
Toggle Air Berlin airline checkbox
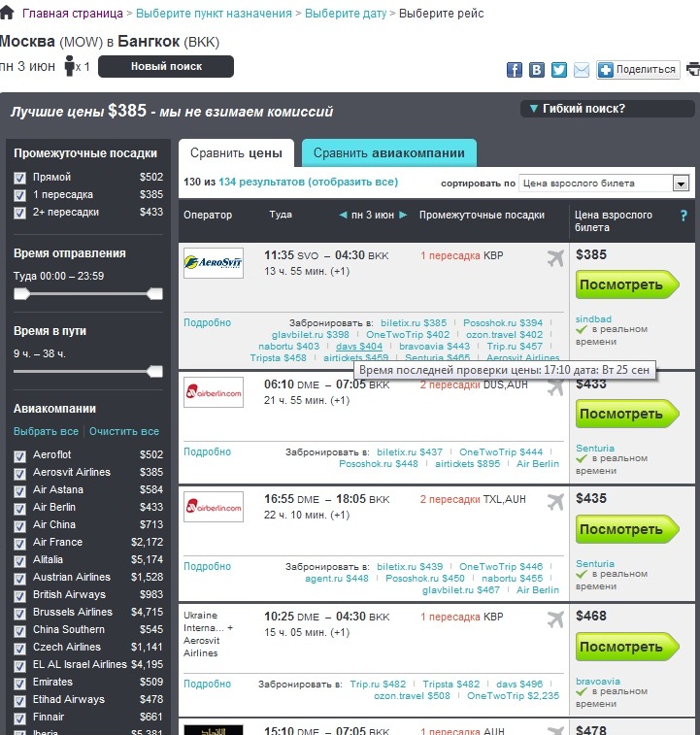pos(19,508)
